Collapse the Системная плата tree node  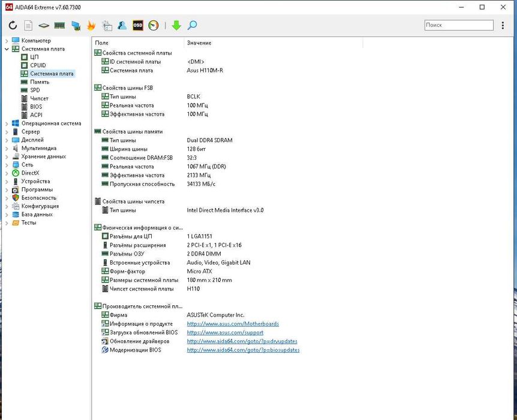[x=7, y=49]
